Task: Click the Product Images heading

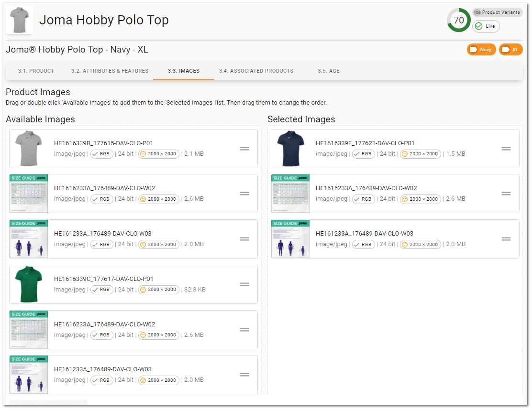Action: click(38, 92)
